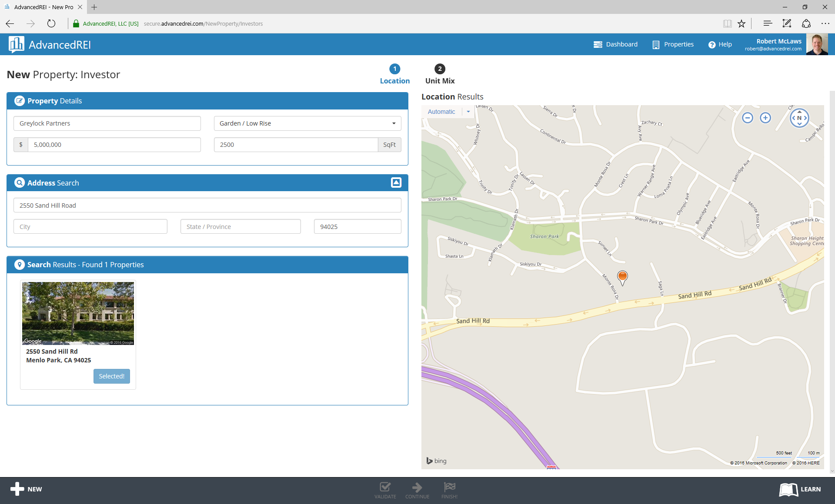Screen dimensions: 835x504
Task: Click the orange map location pin
Action: tap(622, 277)
